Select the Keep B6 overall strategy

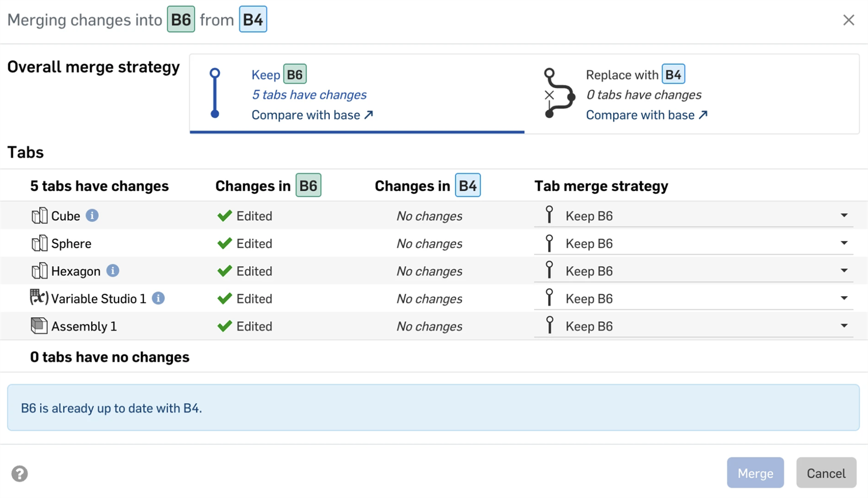coord(357,94)
